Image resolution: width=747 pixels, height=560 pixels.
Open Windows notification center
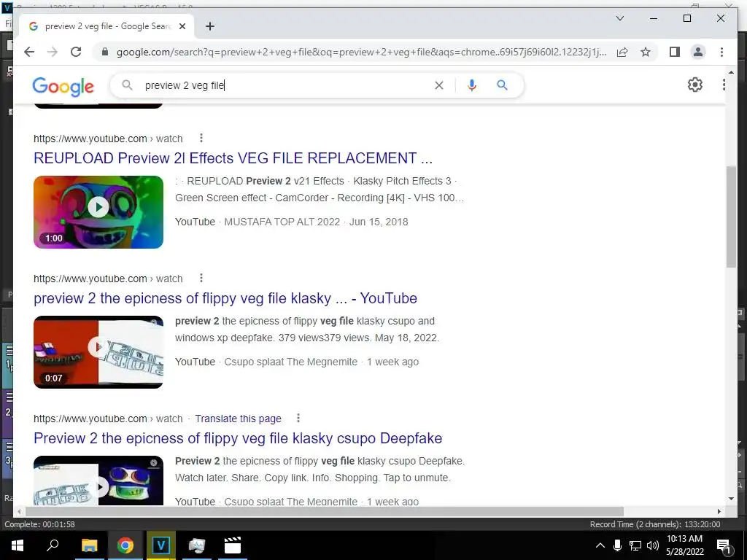pos(723,545)
